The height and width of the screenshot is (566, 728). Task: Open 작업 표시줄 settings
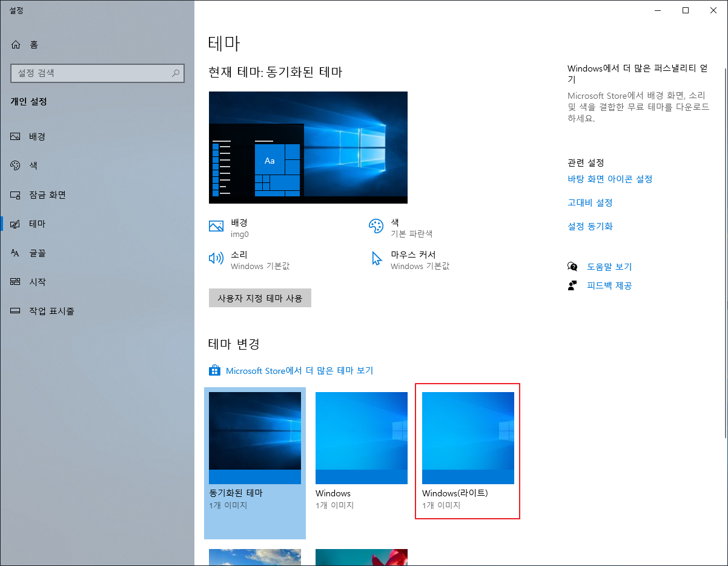point(97,311)
